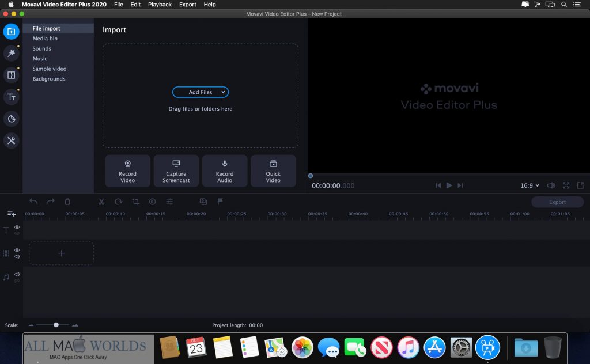Open the Playback menu
Image resolution: width=590 pixels, height=364 pixels.
point(160,5)
